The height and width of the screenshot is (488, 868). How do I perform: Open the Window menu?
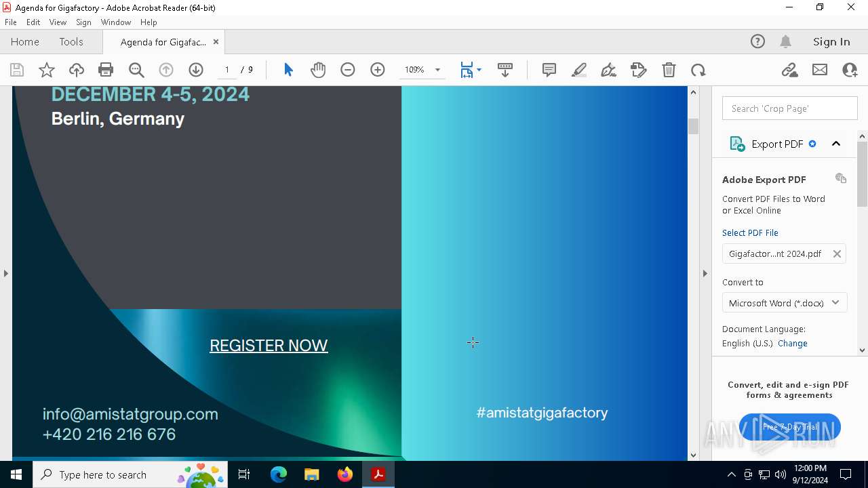pyautogui.click(x=116, y=22)
